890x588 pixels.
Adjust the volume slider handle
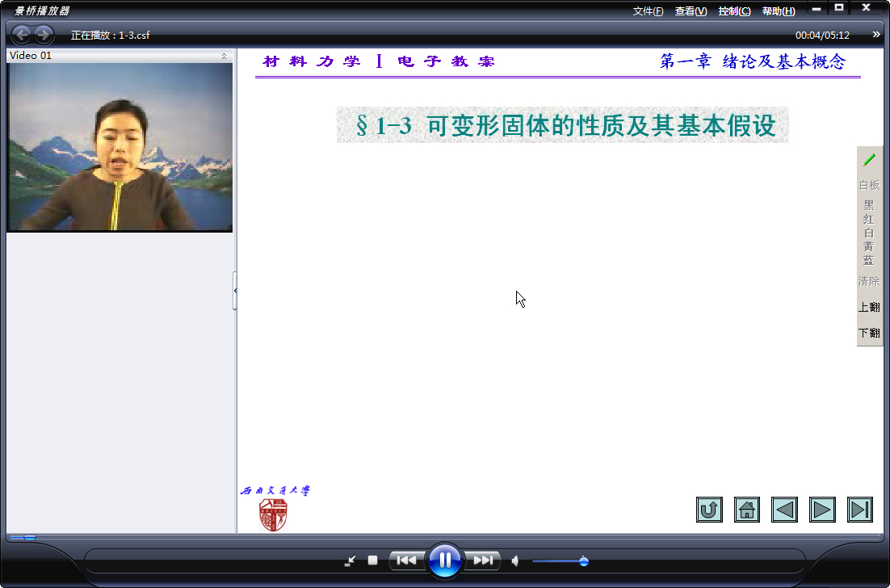[583, 561]
